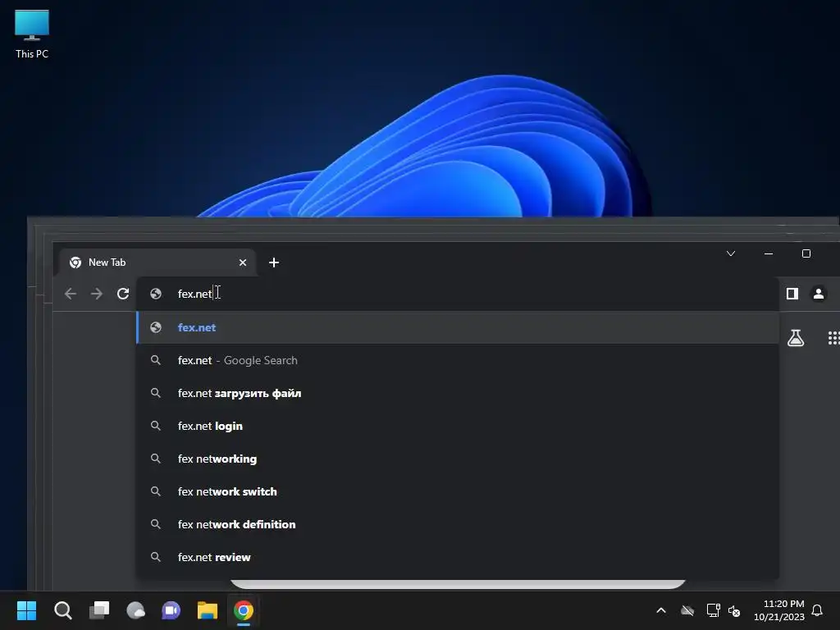Click the Chrome back arrow
The image size is (840, 630).
click(71, 294)
